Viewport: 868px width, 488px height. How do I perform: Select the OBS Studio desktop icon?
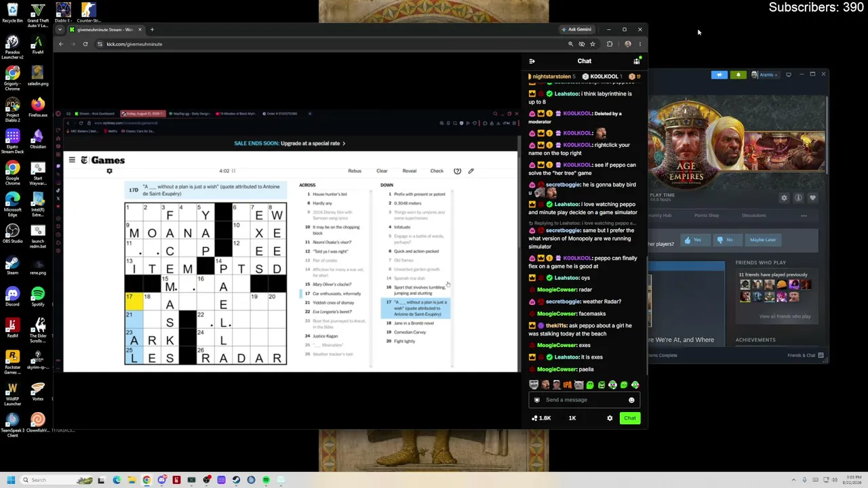[x=12, y=234]
